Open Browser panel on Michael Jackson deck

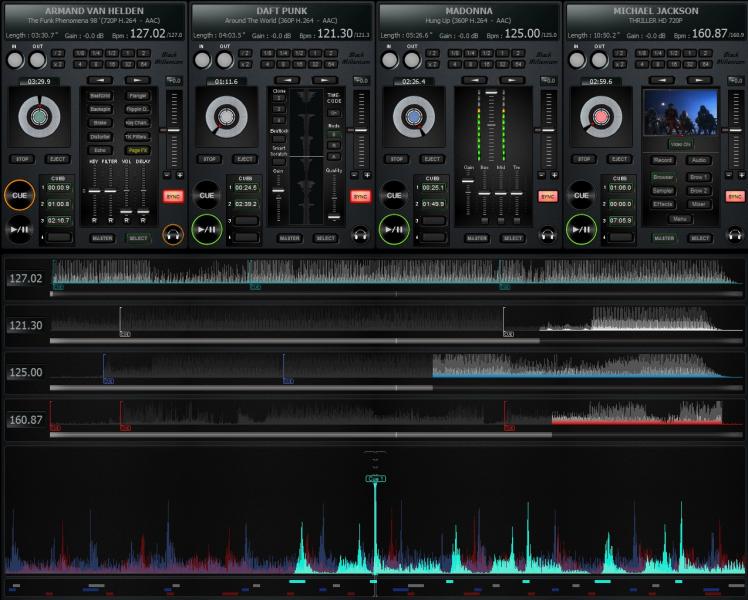(x=663, y=177)
